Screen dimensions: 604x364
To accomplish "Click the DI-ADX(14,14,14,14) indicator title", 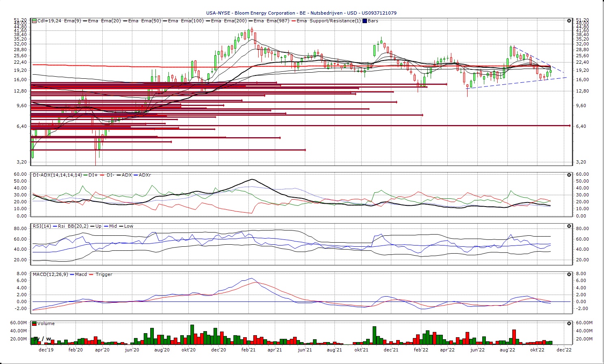I will [57, 175].
